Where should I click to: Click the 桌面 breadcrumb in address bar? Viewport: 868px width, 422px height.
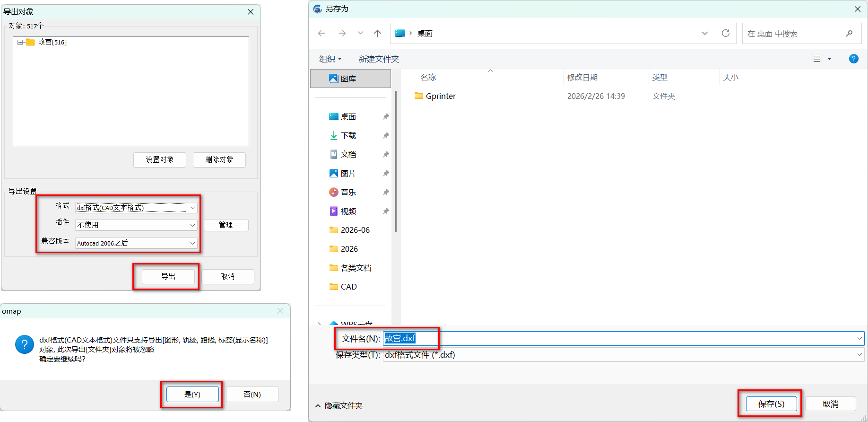click(425, 34)
